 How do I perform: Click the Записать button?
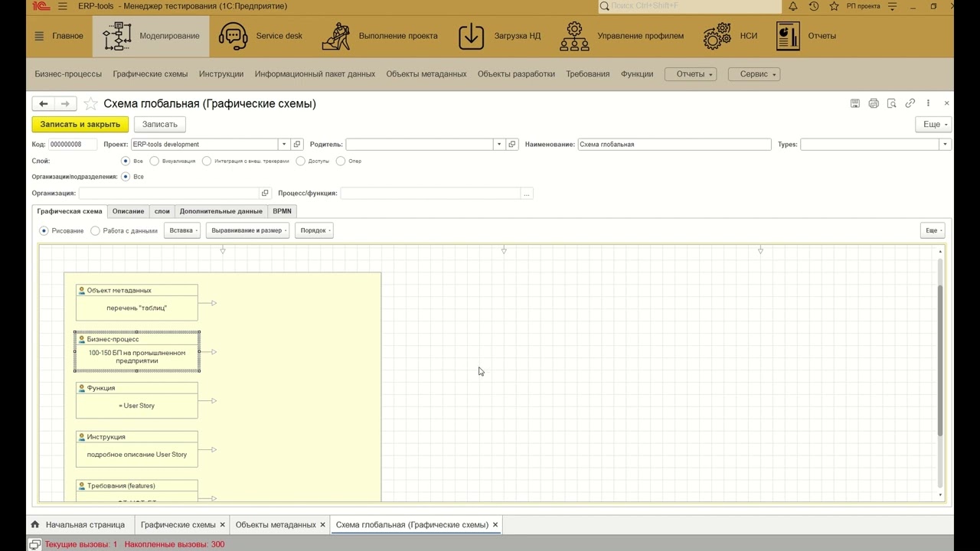point(159,124)
